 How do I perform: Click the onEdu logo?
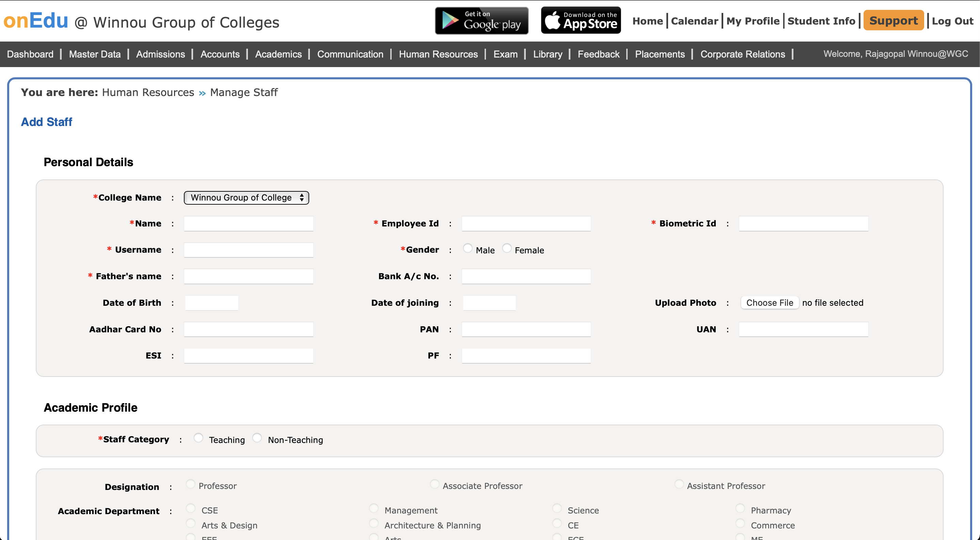[x=36, y=20]
